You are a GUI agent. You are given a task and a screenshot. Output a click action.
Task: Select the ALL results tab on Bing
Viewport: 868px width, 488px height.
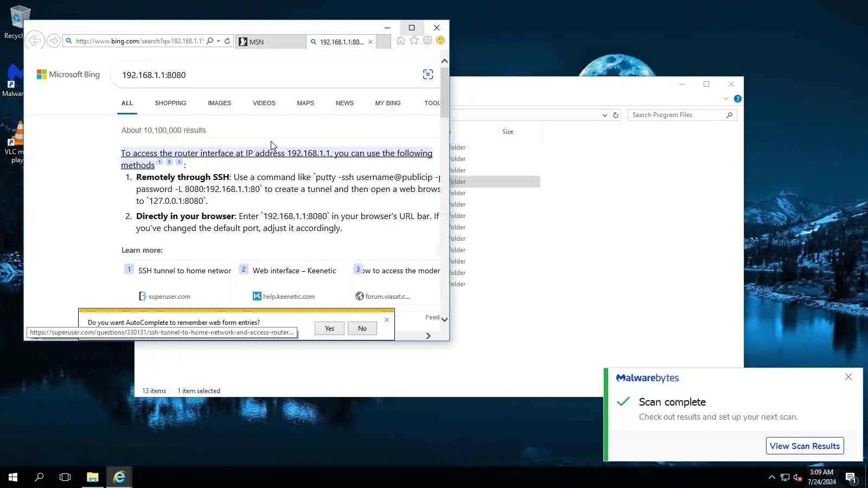(x=127, y=103)
